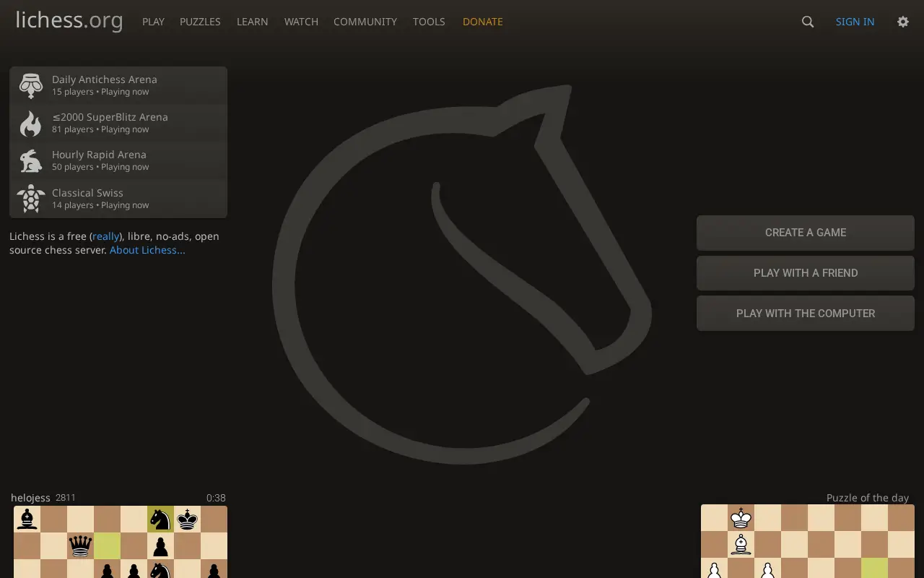The height and width of the screenshot is (578, 924).
Task: Open the 'really' link
Action: 106,236
